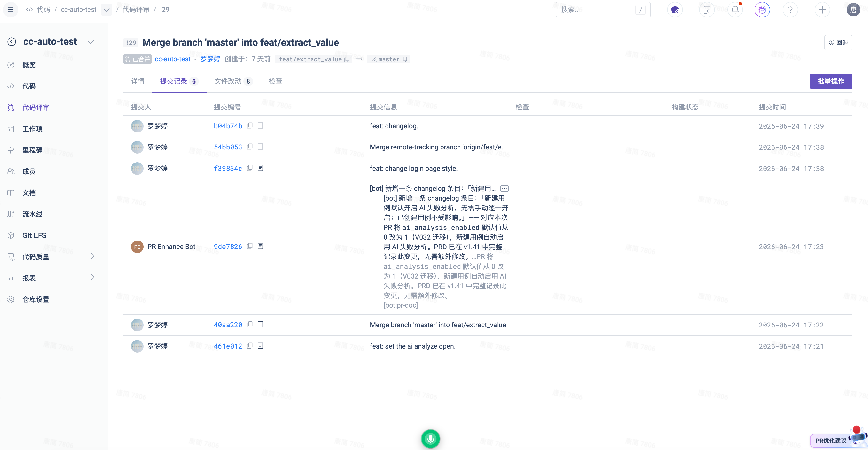Image resolution: width=868 pixels, height=450 pixels.
Task: Copy the master branch name
Action: [x=404, y=59]
